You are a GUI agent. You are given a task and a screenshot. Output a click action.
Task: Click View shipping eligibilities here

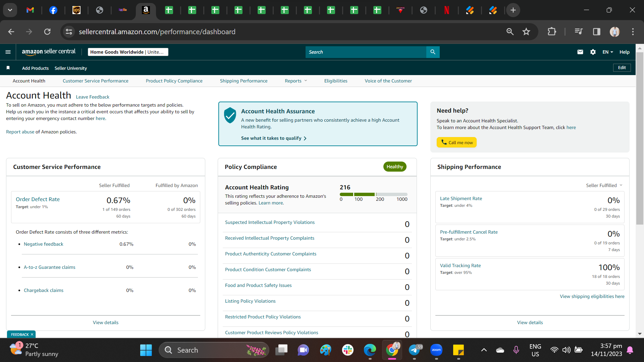click(592, 296)
